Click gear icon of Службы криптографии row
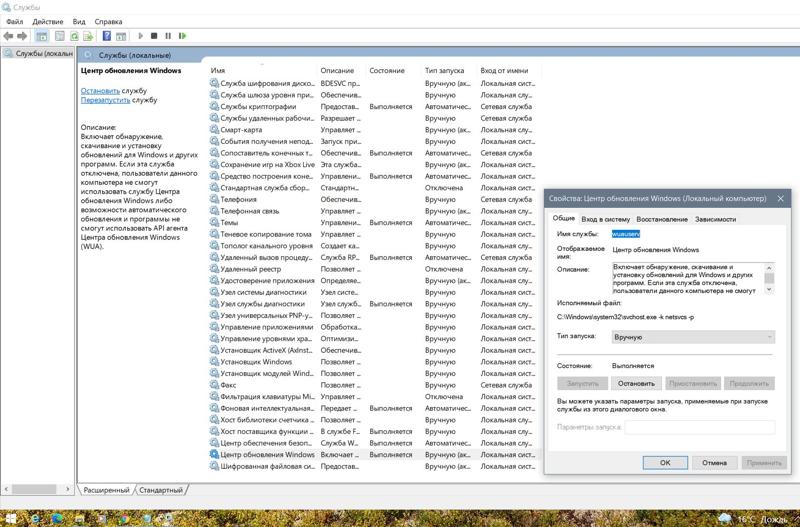Screen dimensions: 800x527 click(x=214, y=107)
